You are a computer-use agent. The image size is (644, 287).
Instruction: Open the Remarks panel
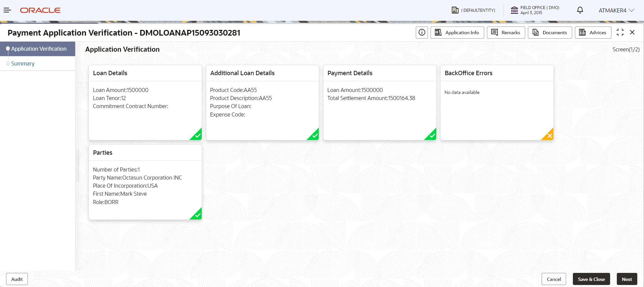click(x=506, y=33)
